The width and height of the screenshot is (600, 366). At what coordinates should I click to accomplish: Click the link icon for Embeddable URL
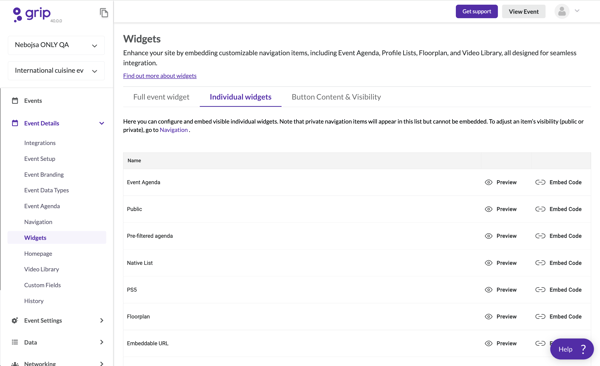tap(540, 343)
